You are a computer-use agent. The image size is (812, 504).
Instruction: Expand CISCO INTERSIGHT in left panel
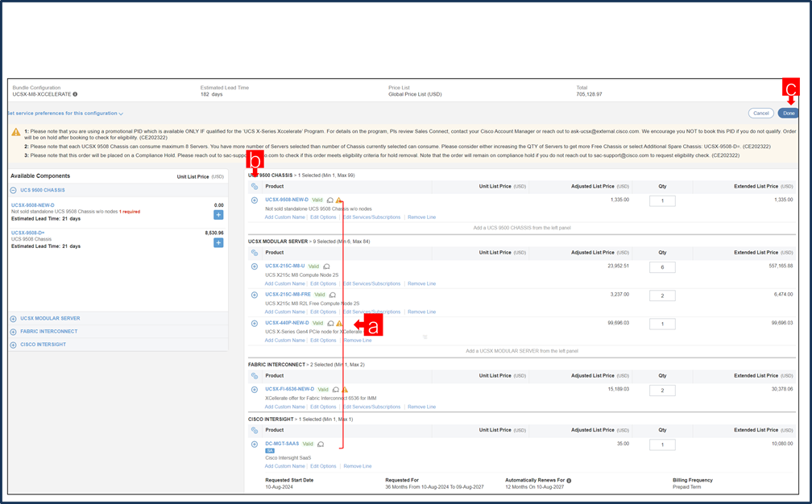tap(14, 345)
